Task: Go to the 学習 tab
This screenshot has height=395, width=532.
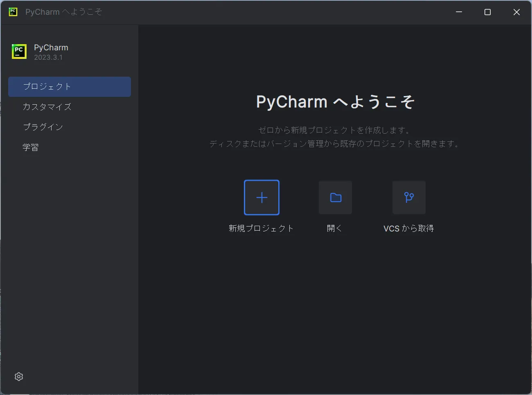Action: click(x=70, y=147)
